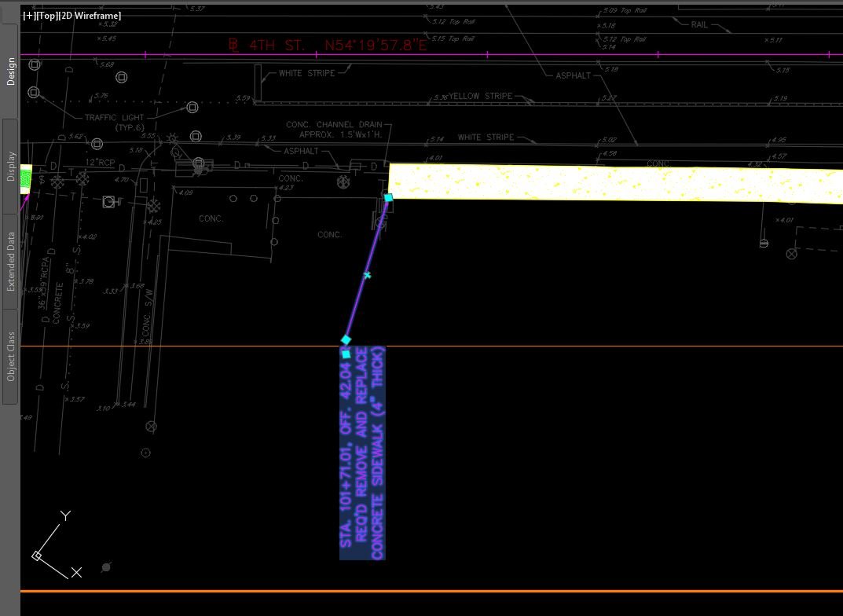Click the 'APPROX. 1.5'Wx1'H.' label
Screen dimensions: 843x616
pyautogui.click(x=341, y=134)
